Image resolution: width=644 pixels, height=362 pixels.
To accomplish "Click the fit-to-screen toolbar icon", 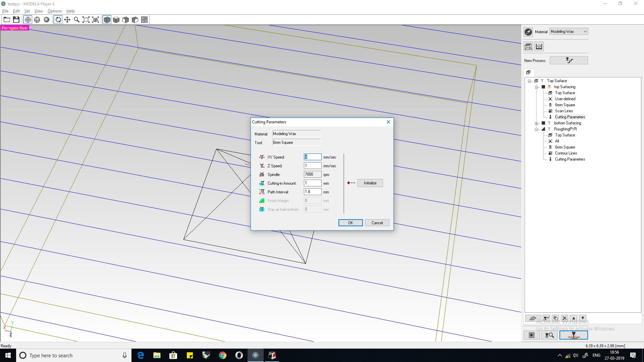I will (86, 20).
